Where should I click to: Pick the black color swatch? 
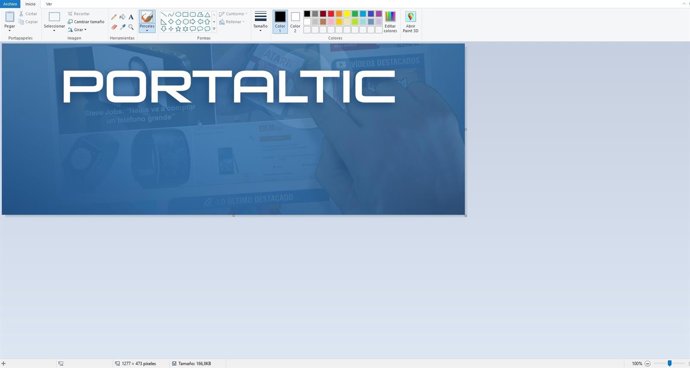[307, 14]
